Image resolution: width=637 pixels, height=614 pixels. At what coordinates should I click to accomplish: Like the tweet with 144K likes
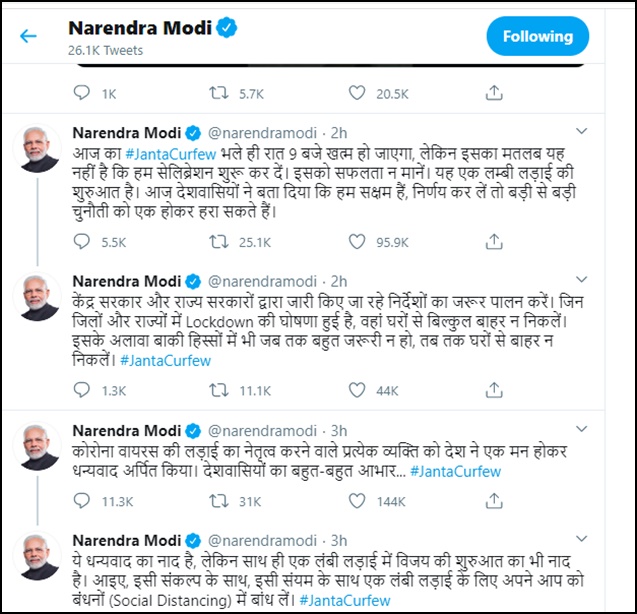357,501
